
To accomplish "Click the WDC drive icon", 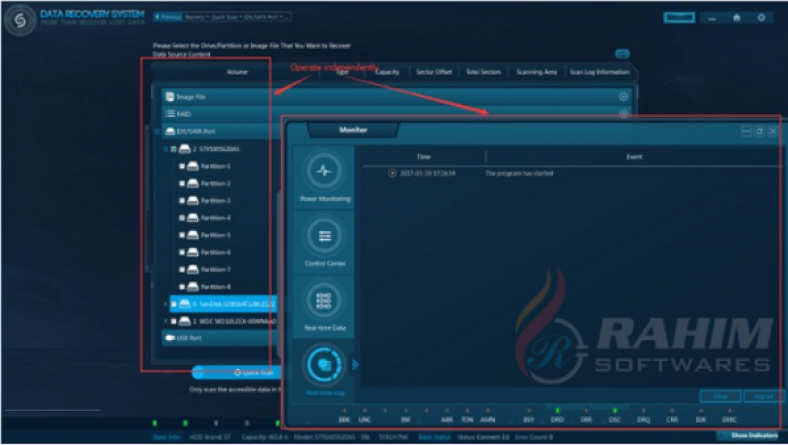I will pyautogui.click(x=185, y=321).
